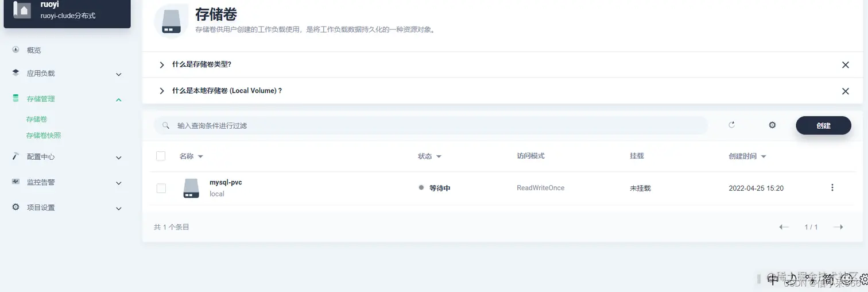Dismiss the 什么是存储卷类型 tip
868x292 pixels.
click(845, 65)
